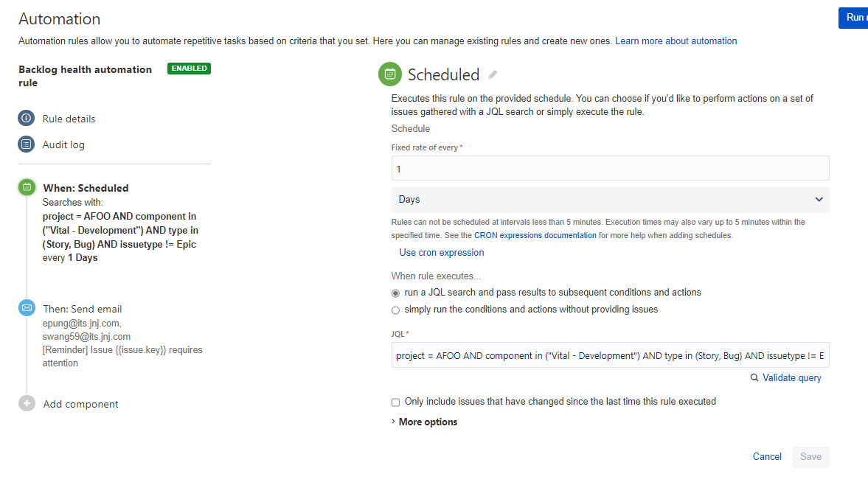Click the epung@its.jnj.com recipient text

tap(82, 323)
